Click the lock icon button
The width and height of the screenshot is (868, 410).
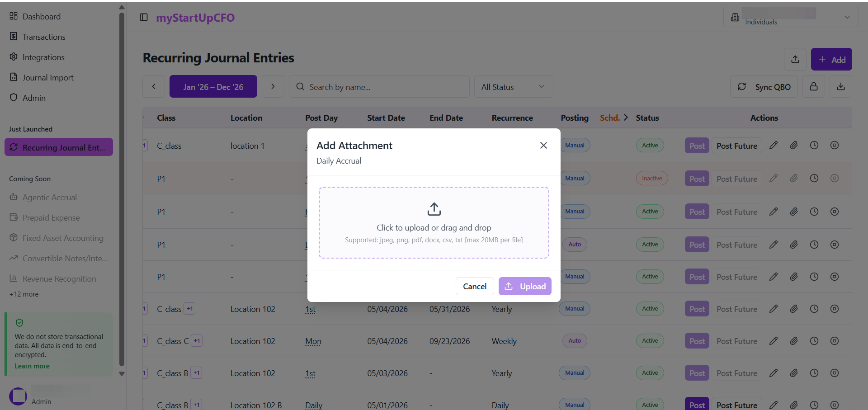814,86
